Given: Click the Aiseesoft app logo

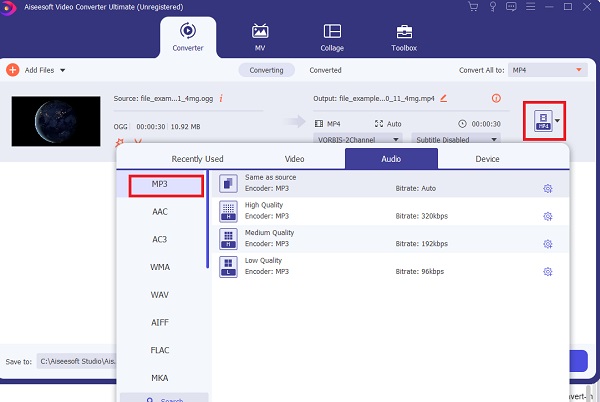Looking at the screenshot, I should [8, 8].
